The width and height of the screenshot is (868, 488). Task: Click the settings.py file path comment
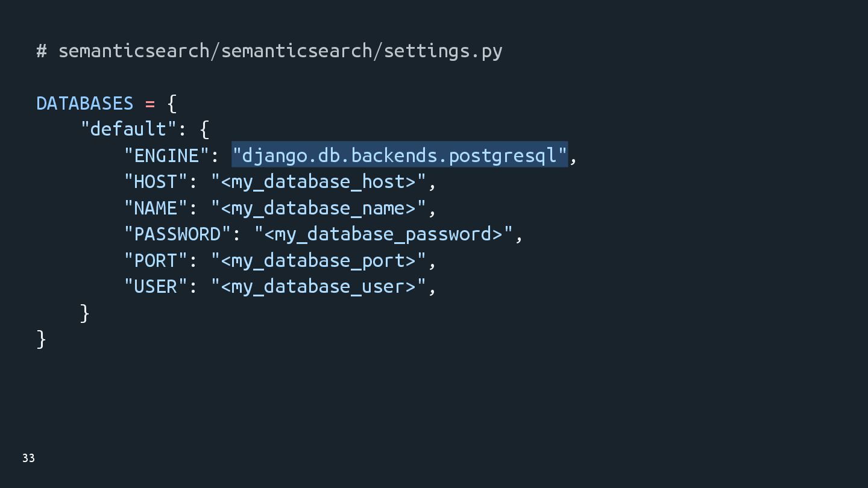point(269,51)
